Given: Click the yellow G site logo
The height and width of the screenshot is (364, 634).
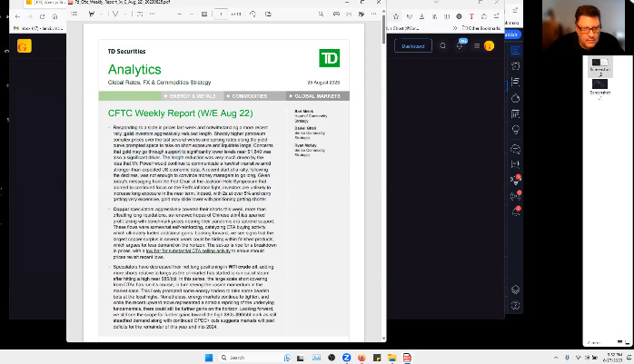Looking at the screenshot, I should tap(25, 46).
